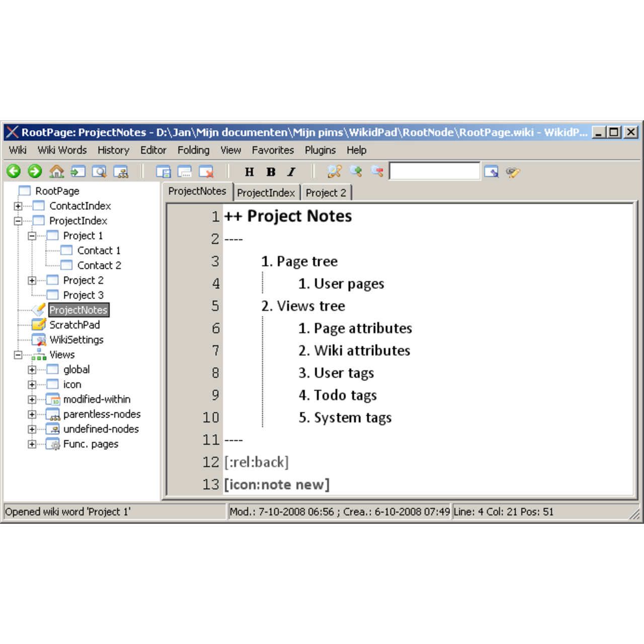Click inside the toolbar search field
This screenshot has height=644, width=644.
click(435, 171)
